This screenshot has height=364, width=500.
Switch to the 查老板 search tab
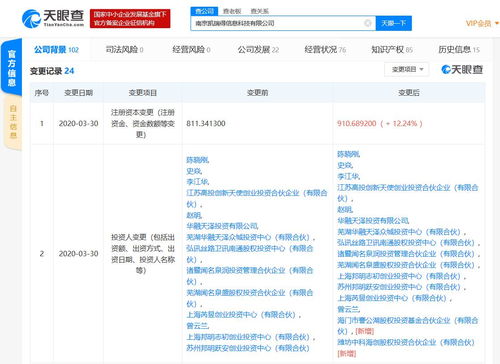tap(232, 11)
